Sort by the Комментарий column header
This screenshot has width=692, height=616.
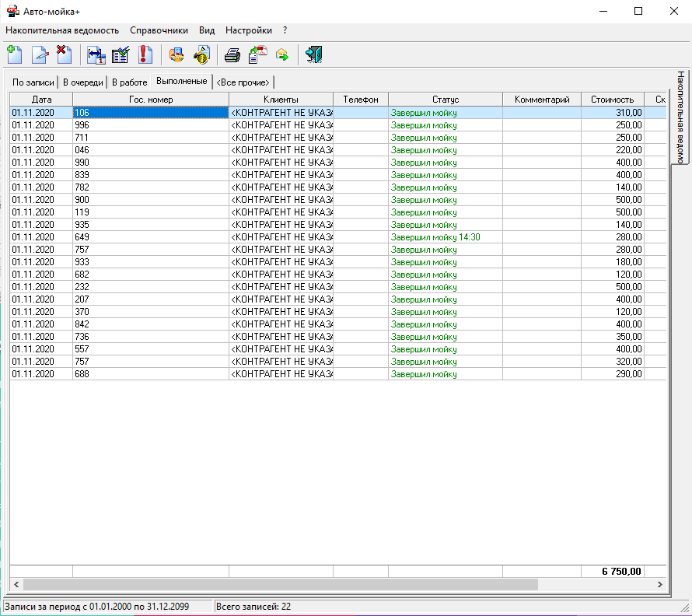click(x=542, y=100)
